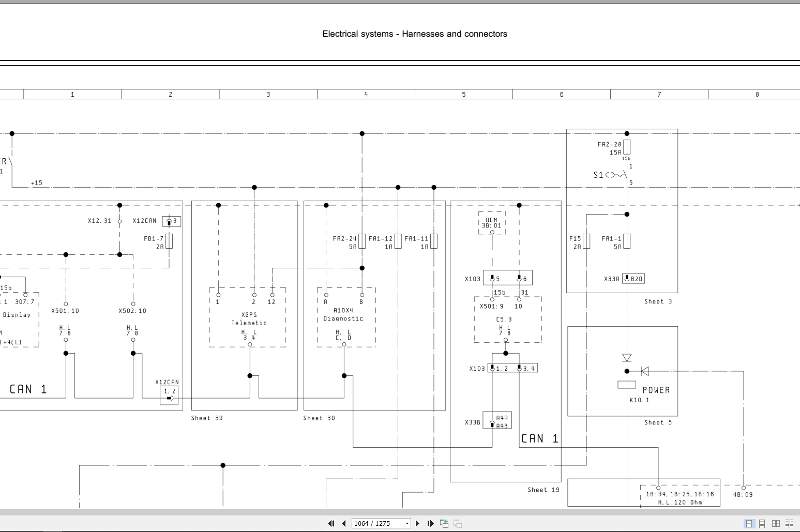Viewport: 800px width, 532px height.
Task: Click the 'FA2-28' fuse label
Action: click(609, 145)
